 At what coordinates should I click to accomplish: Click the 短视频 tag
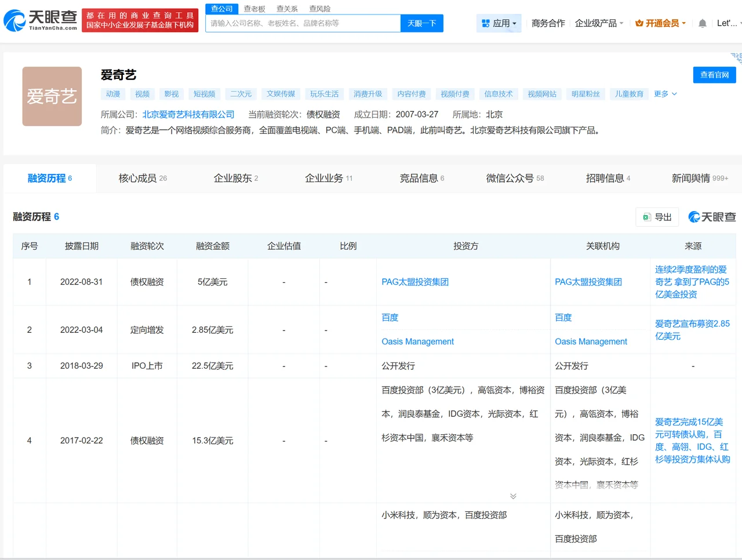(204, 94)
